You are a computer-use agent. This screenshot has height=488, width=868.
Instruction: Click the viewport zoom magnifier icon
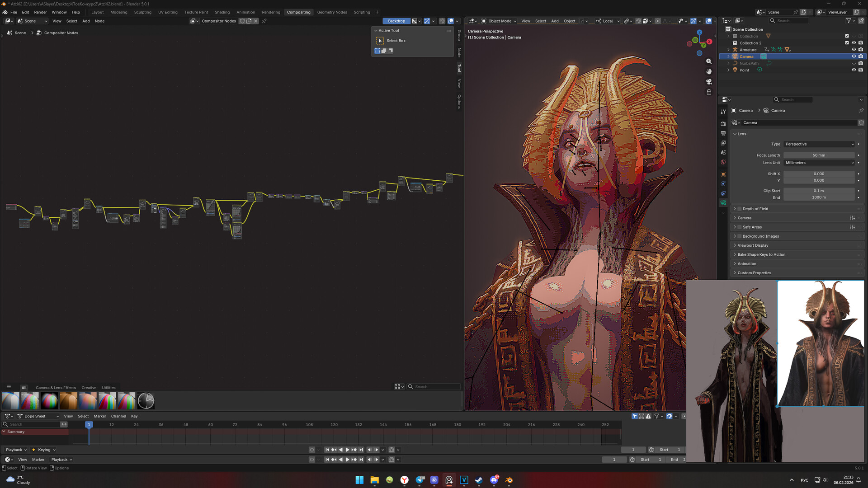709,61
